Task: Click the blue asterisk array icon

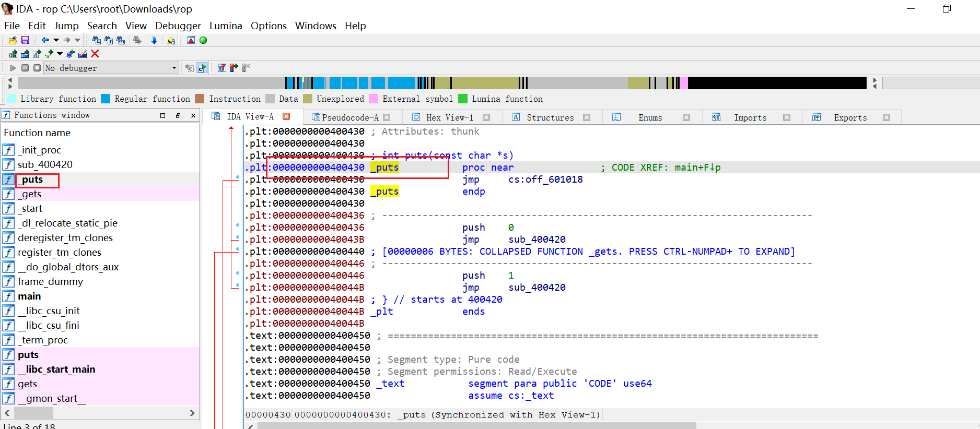Action: [71, 54]
